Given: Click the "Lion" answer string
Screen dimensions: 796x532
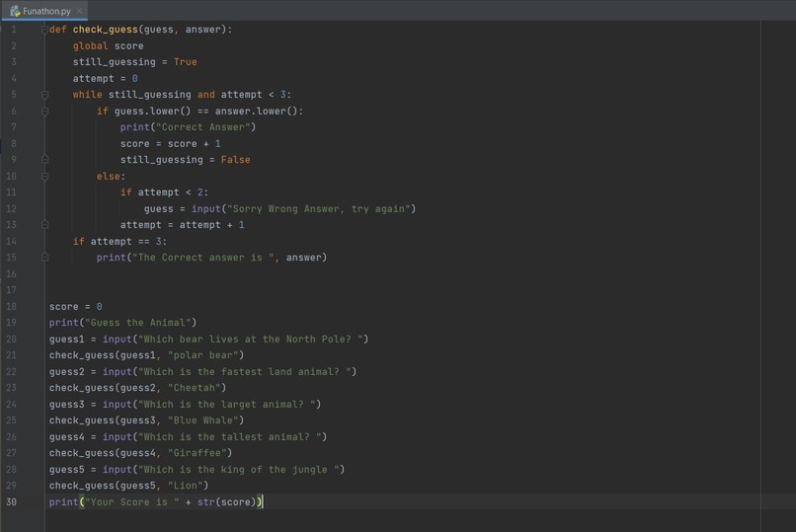Looking at the screenshot, I should coord(186,486).
